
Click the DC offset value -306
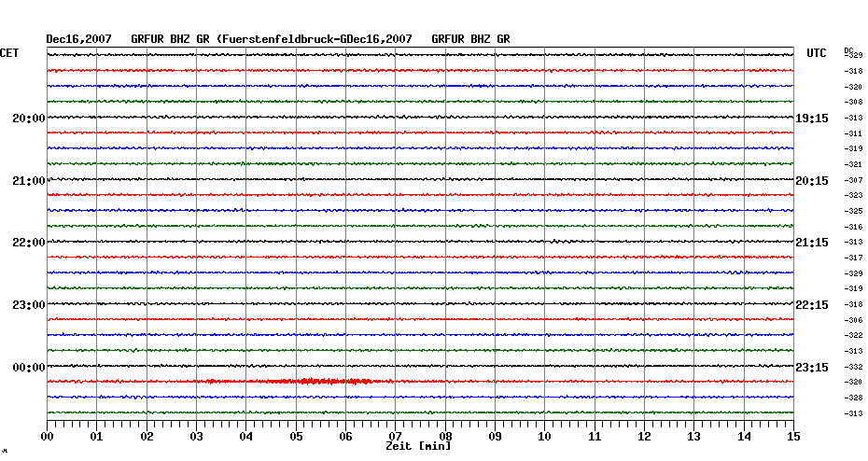point(854,320)
